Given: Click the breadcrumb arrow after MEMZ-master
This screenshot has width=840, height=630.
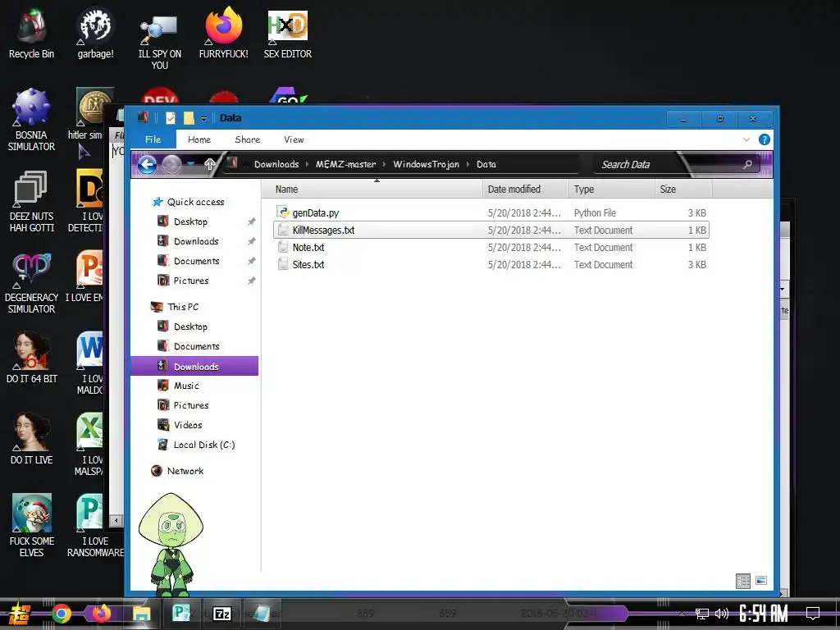Looking at the screenshot, I should [x=384, y=164].
